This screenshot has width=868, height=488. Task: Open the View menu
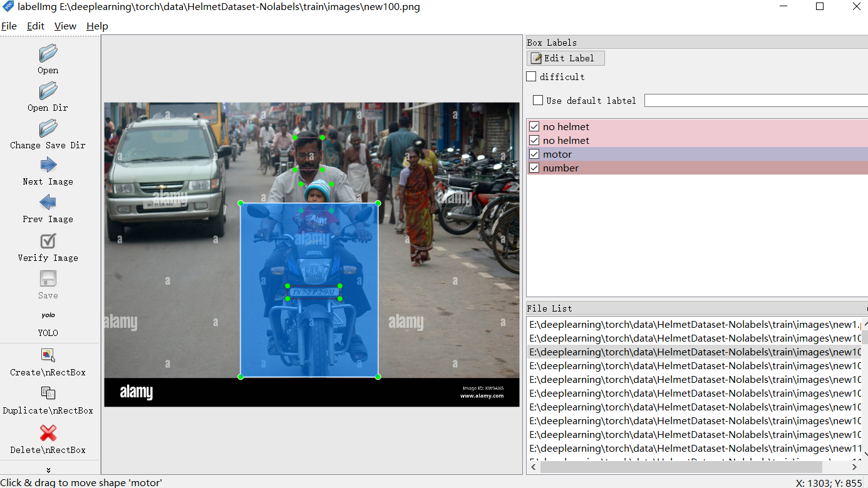65,26
